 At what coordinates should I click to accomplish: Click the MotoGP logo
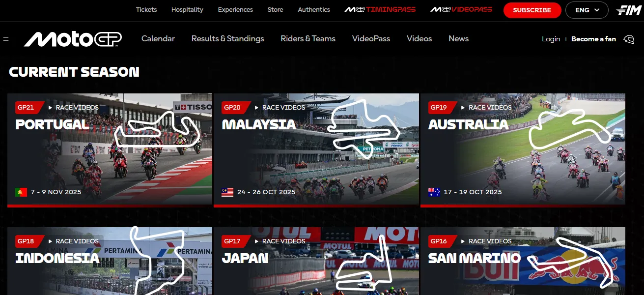tap(73, 38)
